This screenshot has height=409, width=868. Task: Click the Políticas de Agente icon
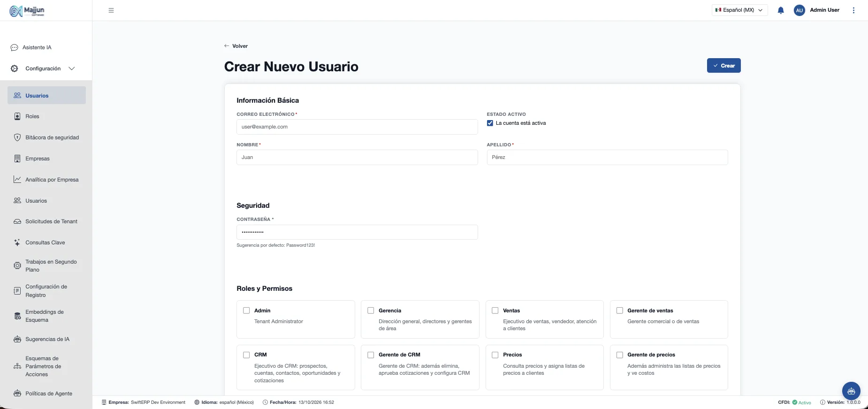17,394
